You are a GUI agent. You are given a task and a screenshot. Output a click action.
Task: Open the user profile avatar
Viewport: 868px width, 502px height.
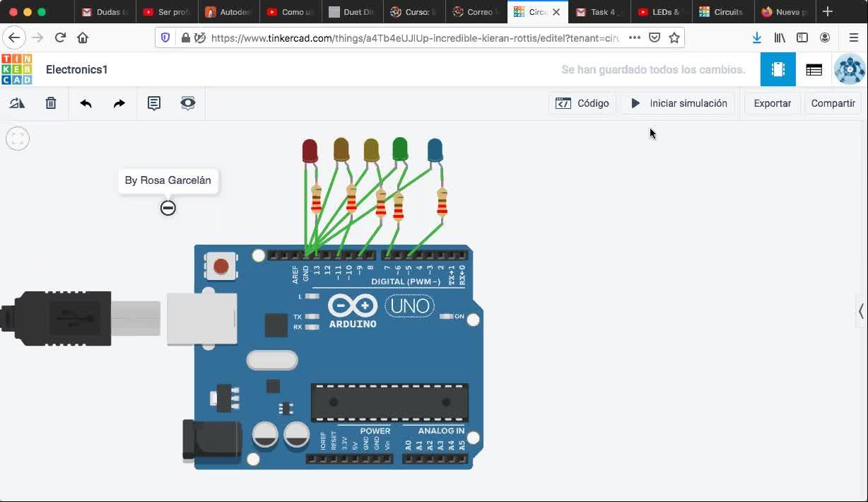point(849,69)
